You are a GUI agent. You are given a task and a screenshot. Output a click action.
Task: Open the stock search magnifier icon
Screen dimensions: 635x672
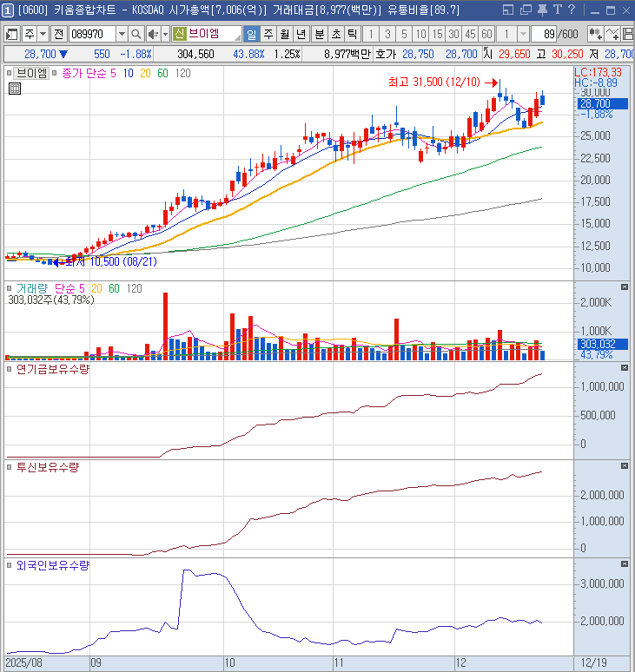click(x=137, y=34)
